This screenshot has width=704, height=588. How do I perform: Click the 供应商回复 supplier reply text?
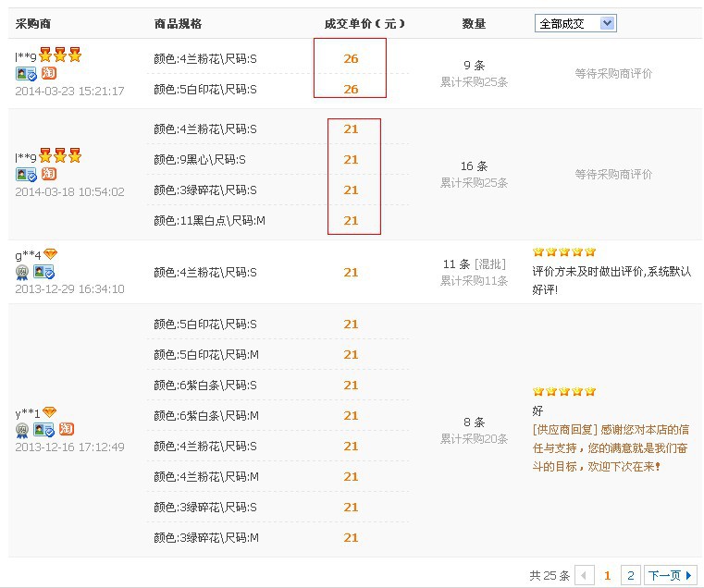pyautogui.click(x=564, y=429)
